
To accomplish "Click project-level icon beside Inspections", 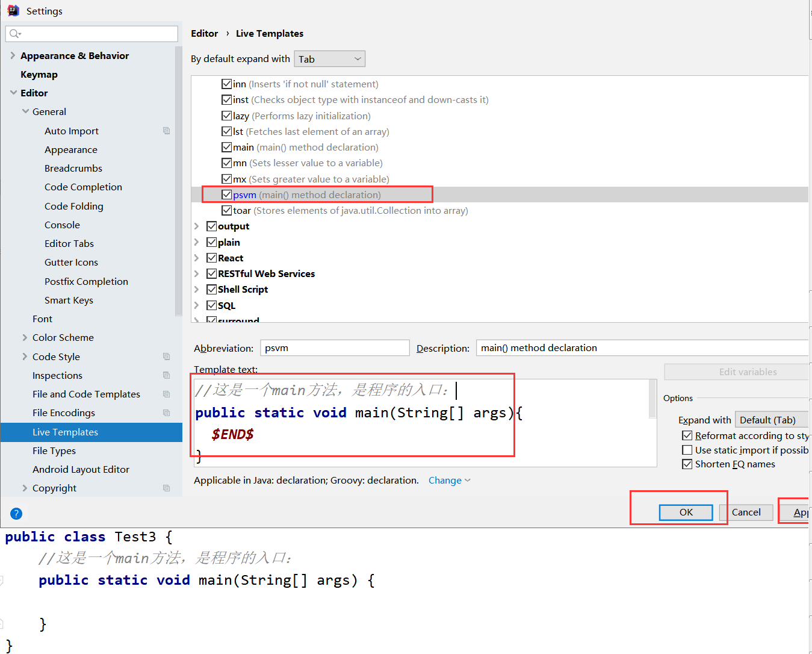I will click(167, 375).
